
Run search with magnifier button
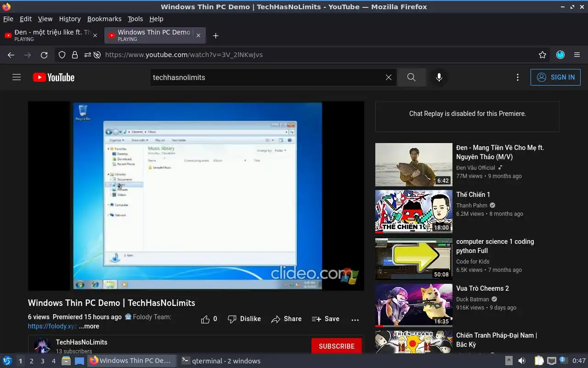(411, 77)
